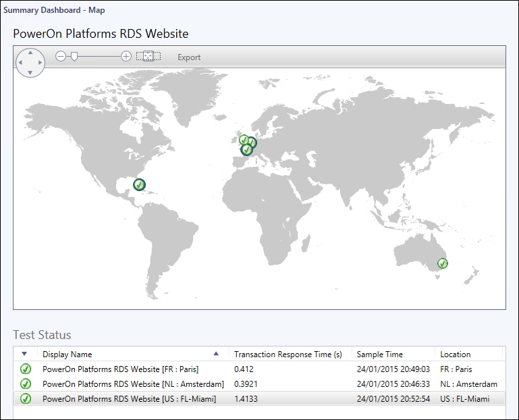Click the zoom out minus button

(61, 56)
